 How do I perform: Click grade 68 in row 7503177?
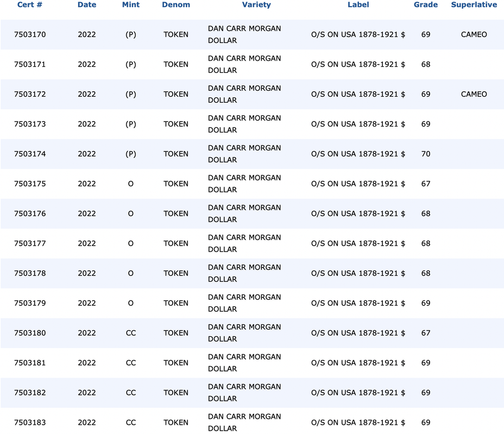[x=426, y=244]
